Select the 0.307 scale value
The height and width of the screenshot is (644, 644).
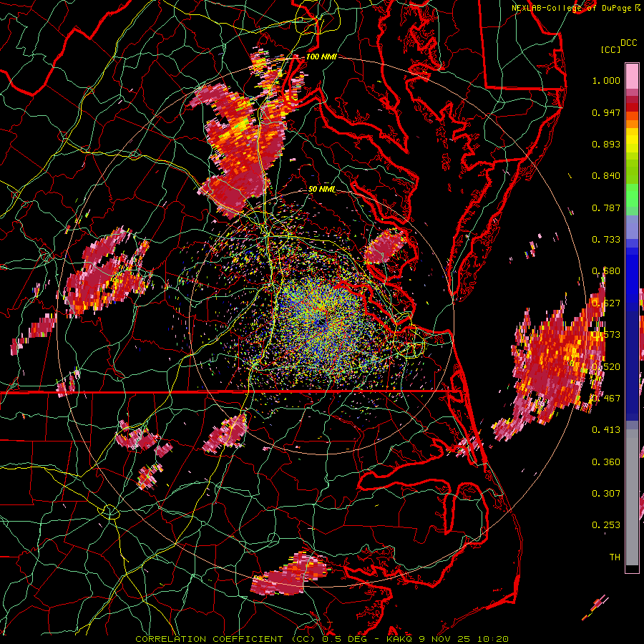606,494
